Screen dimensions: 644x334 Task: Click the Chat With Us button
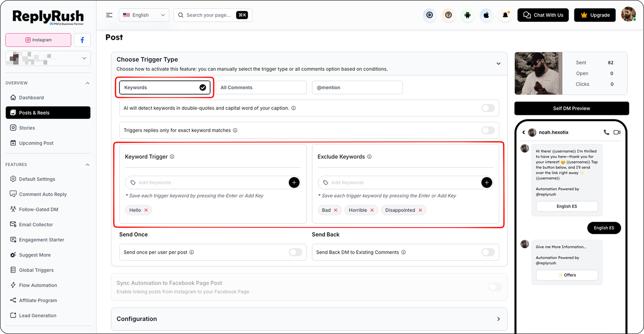[543, 15]
